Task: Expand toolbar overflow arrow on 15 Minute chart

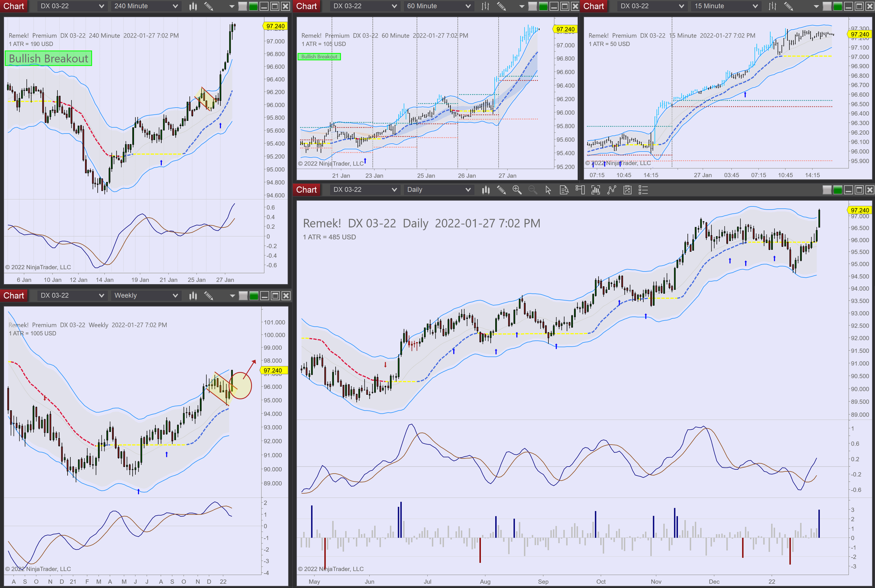Action: 816,6
